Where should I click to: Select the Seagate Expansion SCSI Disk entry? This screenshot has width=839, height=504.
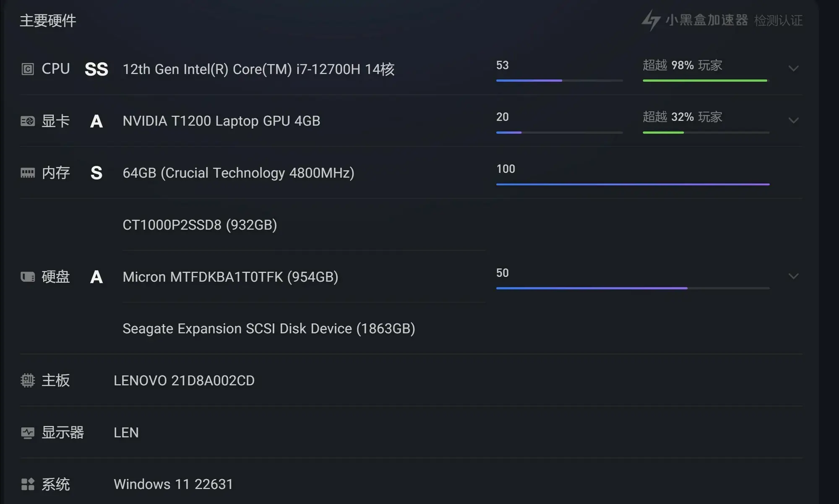tap(269, 329)
